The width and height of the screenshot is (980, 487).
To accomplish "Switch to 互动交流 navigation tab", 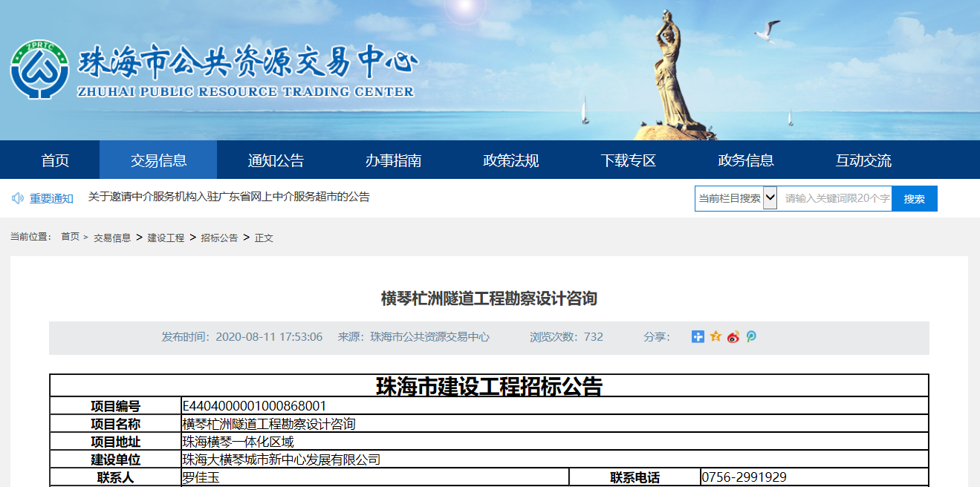I will 863,160.
